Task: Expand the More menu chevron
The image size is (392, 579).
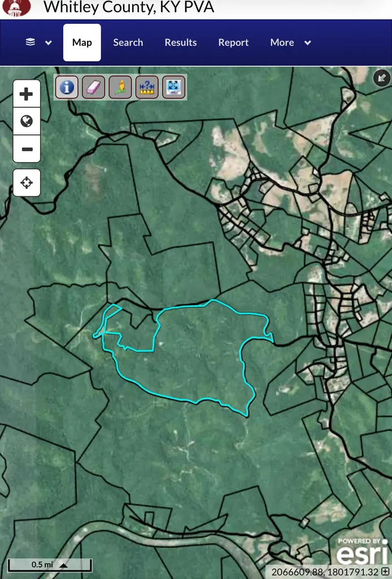Action: pos(307,42)
